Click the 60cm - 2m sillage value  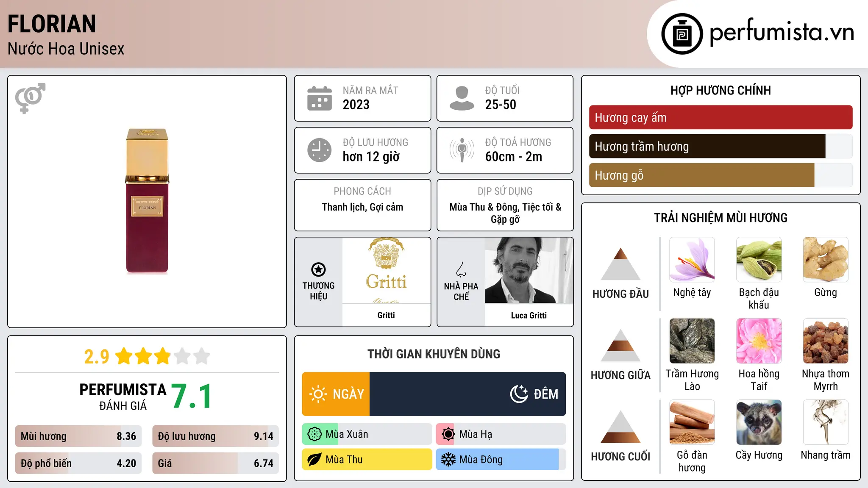514,157
